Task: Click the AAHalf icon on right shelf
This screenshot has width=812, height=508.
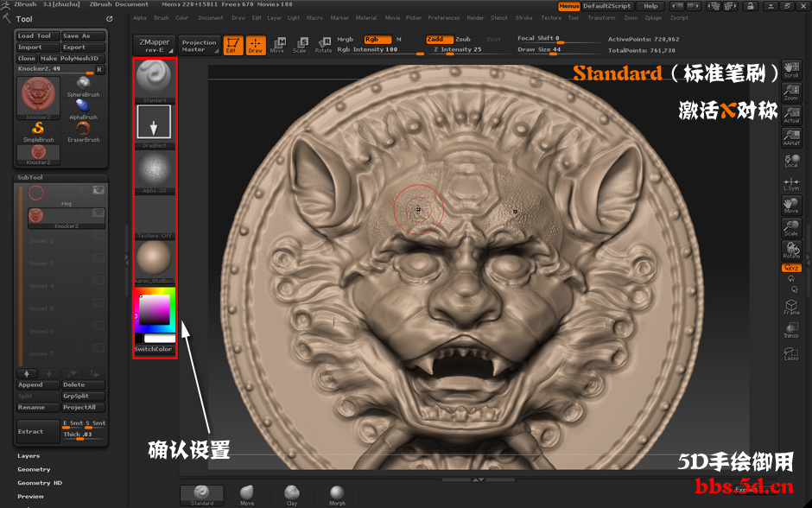Action: (791, 137)
